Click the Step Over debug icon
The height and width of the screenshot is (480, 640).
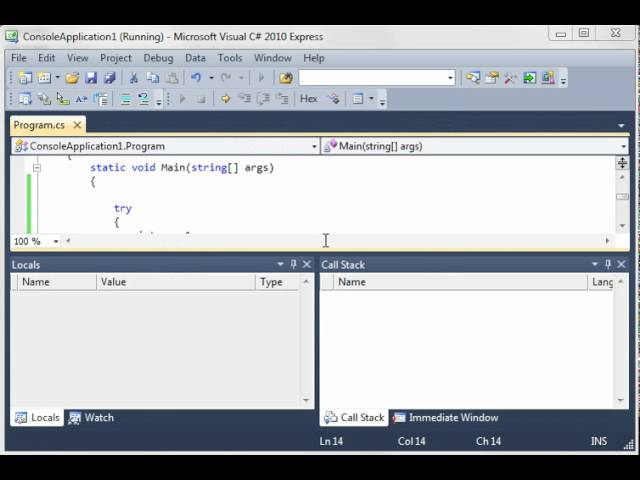(x=263, y=99)
